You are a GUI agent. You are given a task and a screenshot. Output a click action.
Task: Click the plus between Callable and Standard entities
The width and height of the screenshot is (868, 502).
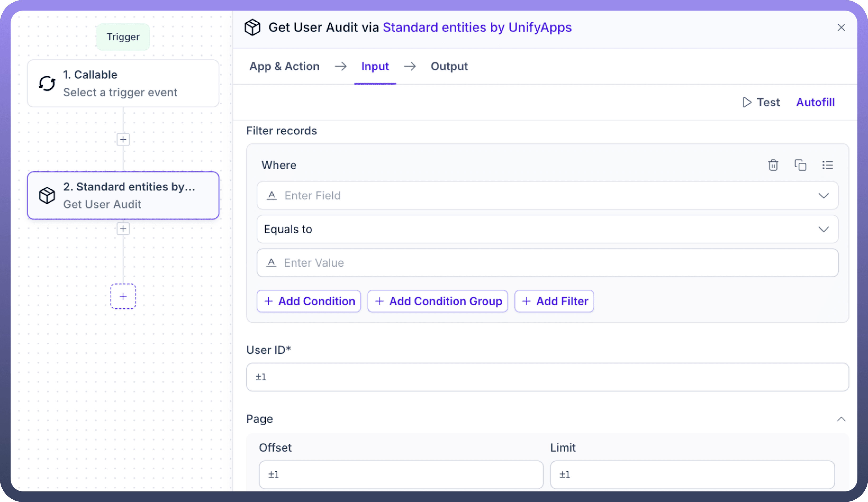[x=123, y=139]
